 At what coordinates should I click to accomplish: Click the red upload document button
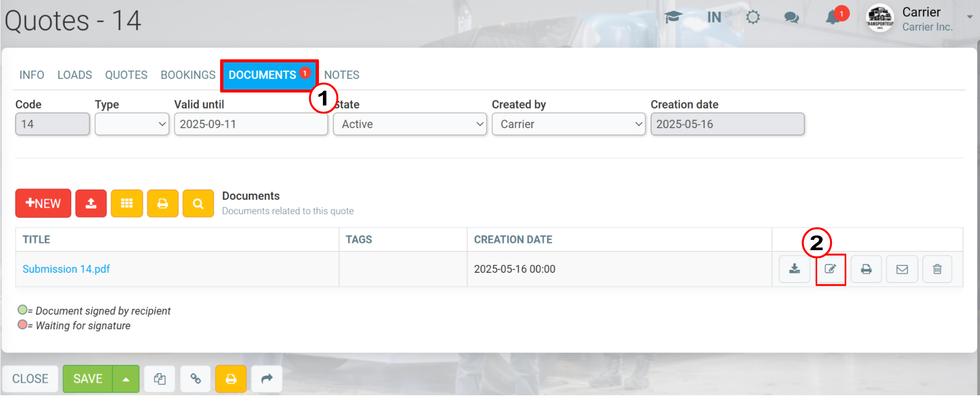coord(91,203)
